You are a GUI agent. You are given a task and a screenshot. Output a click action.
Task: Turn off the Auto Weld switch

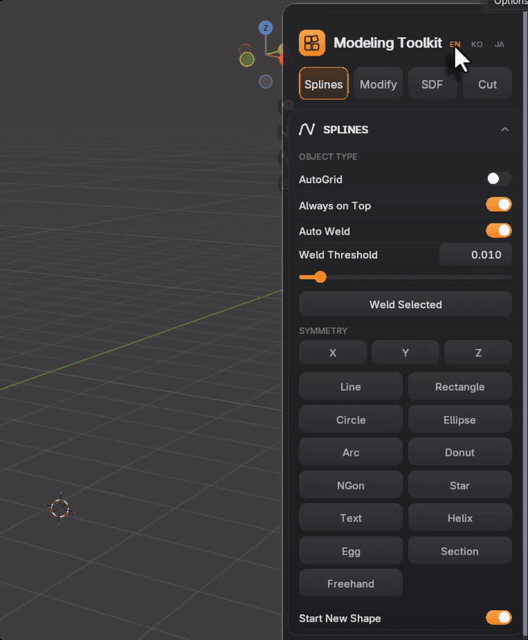pyautogui.click(x=498, y=231)
